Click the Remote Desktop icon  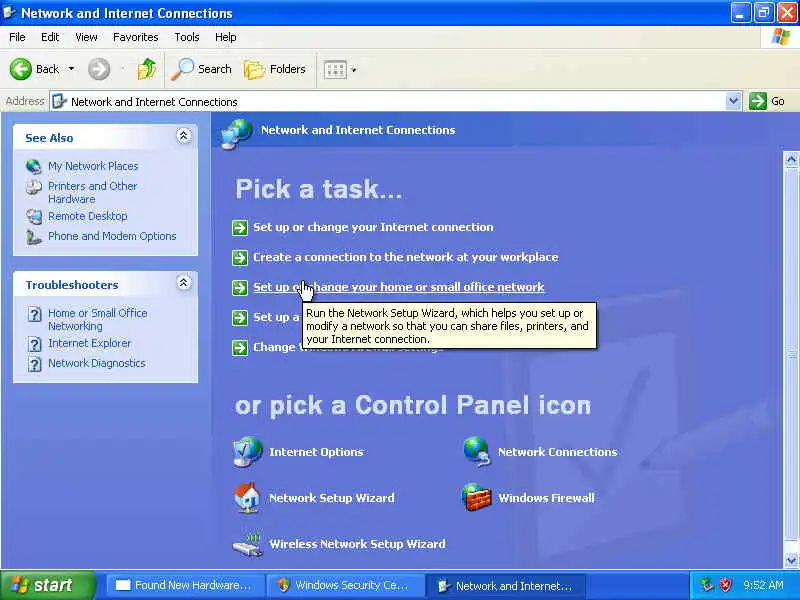click(34, 216)
